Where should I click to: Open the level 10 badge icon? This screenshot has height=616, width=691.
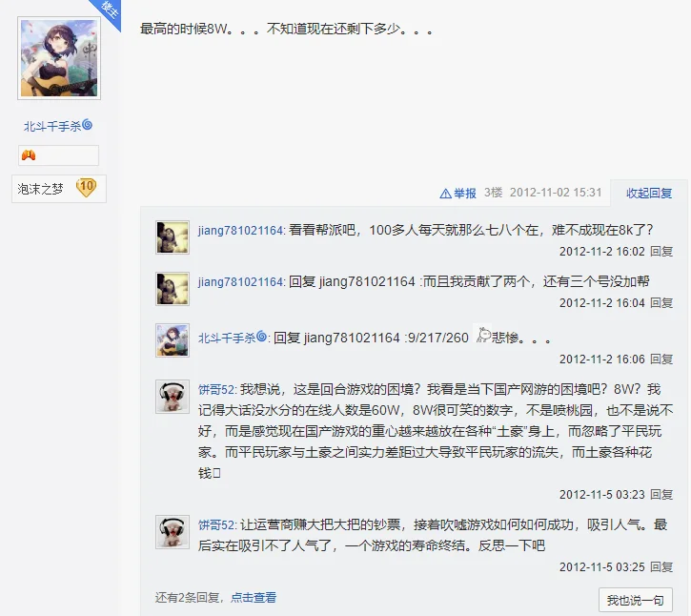87,188
